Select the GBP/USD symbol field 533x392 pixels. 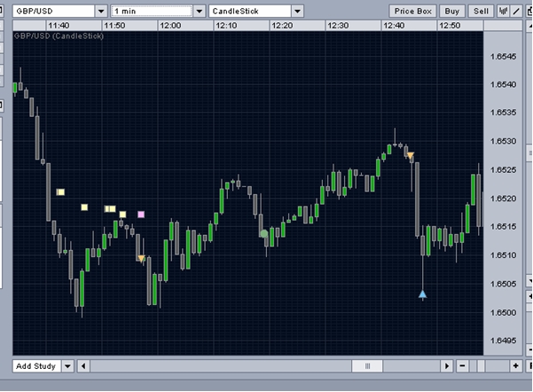point(53,12)
